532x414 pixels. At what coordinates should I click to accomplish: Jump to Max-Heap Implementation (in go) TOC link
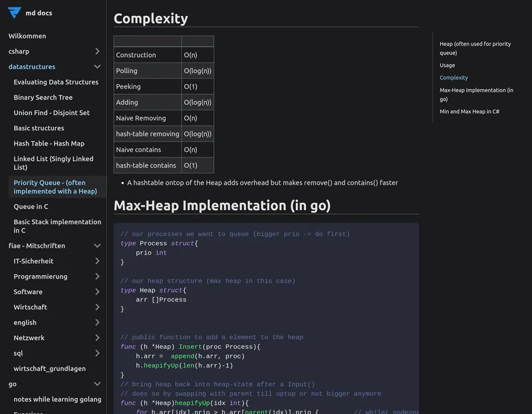pyautogui.click(x=476, y=94)
